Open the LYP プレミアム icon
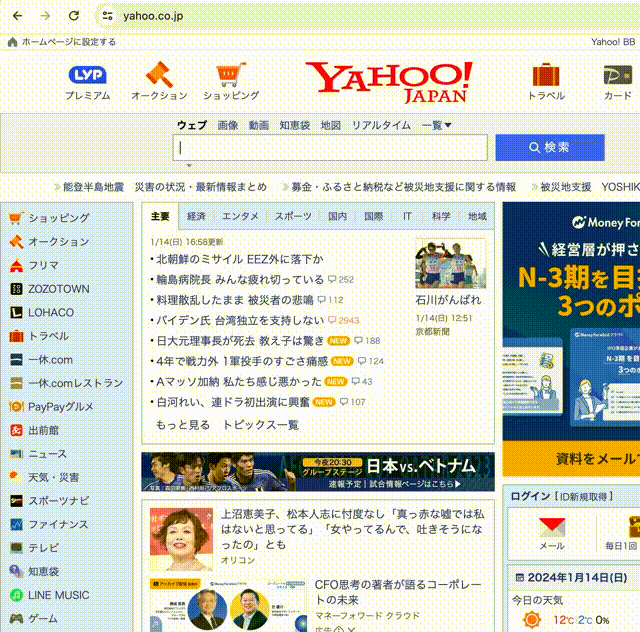This screenshot has height=632, width=640. 88,75
